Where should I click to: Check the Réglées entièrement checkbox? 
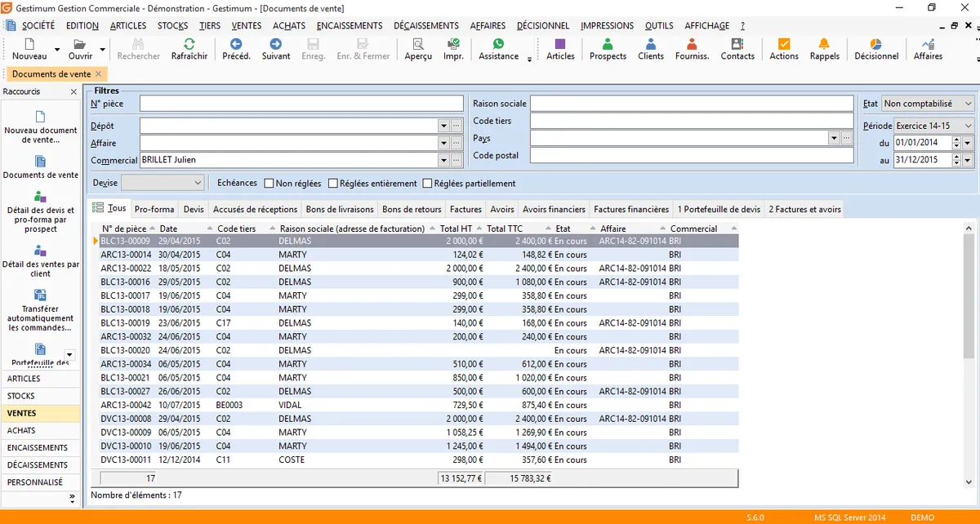pos(332,184)
